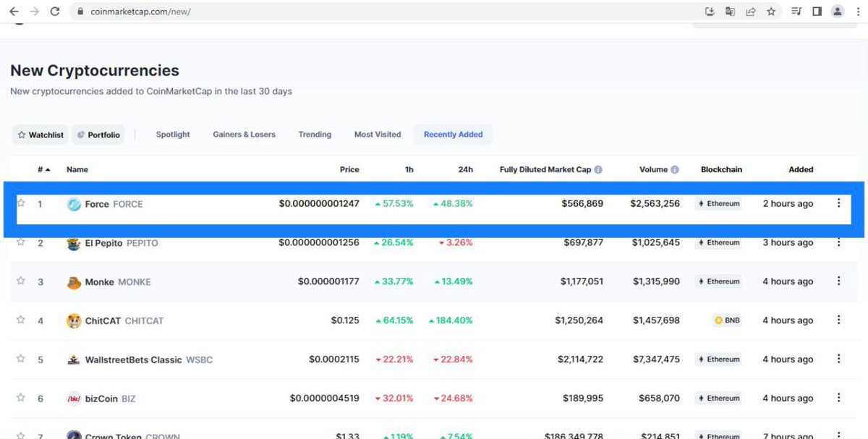Star bizCoin to favorite it
Viewport: 868px width, 439px height.
coord(22,398)
